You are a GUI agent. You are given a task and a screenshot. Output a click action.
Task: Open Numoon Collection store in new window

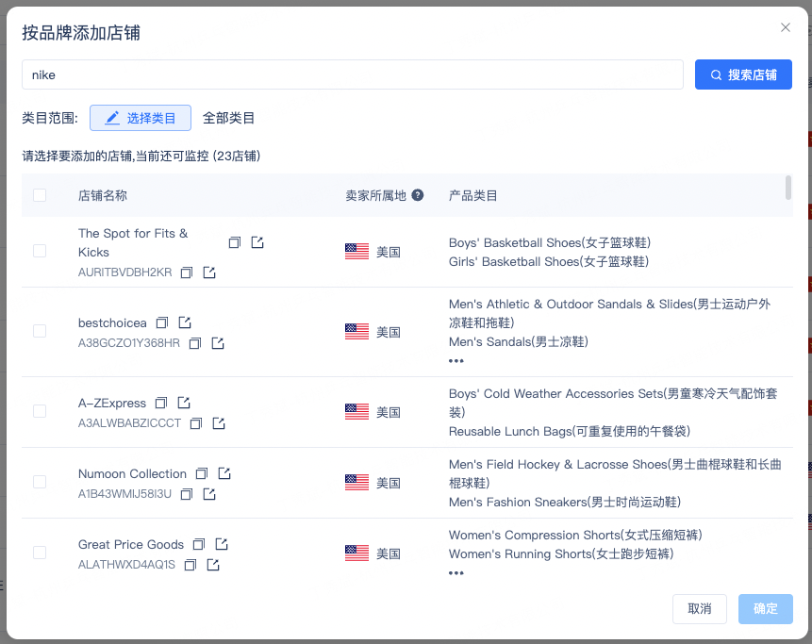pyautogui.click(x=224, y=473)
